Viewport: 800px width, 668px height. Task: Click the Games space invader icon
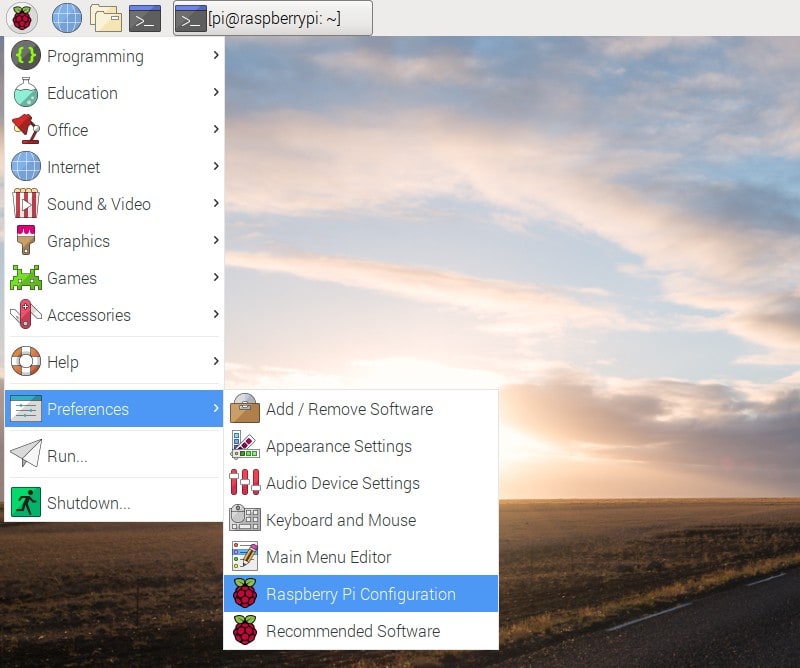[x=26, y=278]
